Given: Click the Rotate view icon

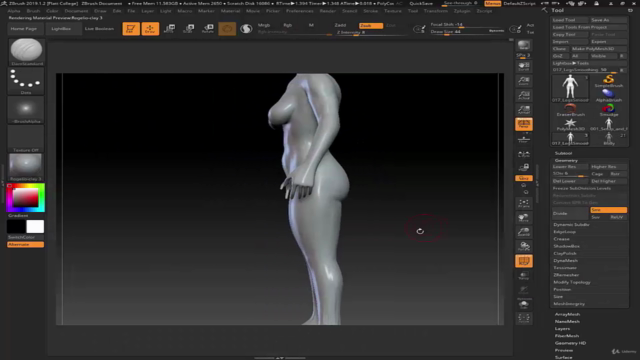Looking at the screenshot, I should 524,246.
